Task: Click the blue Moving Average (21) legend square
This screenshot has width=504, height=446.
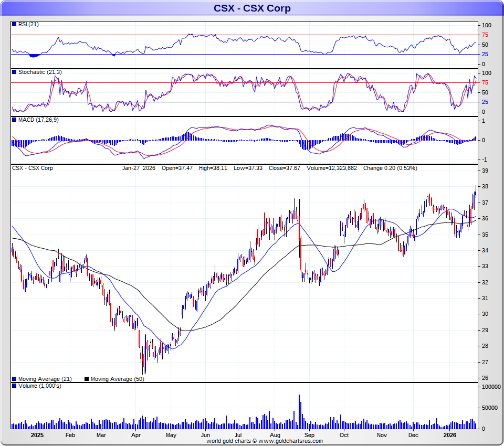Action: 14,379
